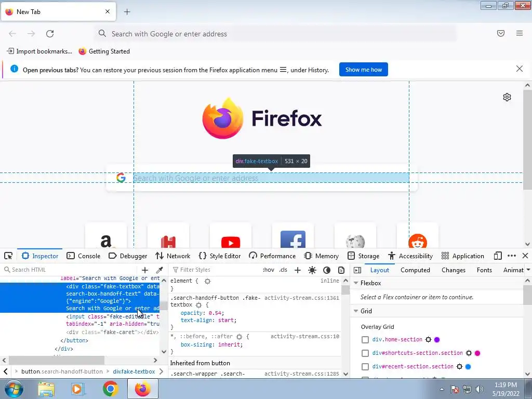The image size is (532, 399).
Task: Open the Style Editor panel
Action: pyautogui.click(x=220, y=256)
